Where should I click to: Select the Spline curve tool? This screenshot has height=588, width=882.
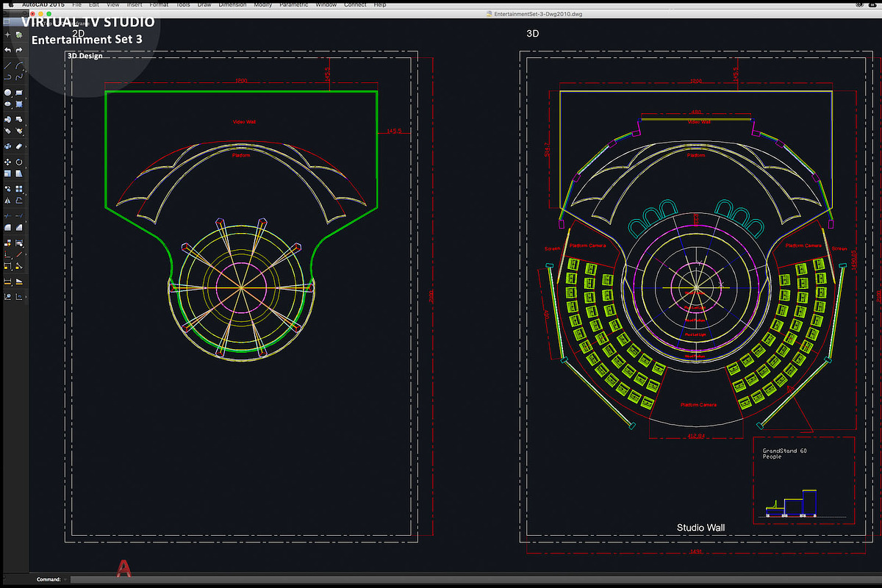pos(19,77)
